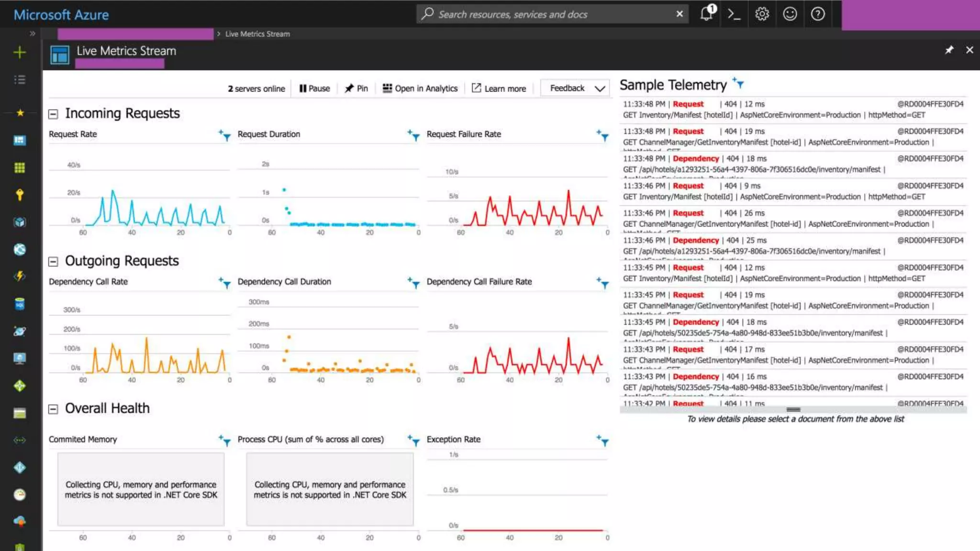Pause the live metrics stream
The height and width of the screenshot is (551, 980).
[314, 88]
